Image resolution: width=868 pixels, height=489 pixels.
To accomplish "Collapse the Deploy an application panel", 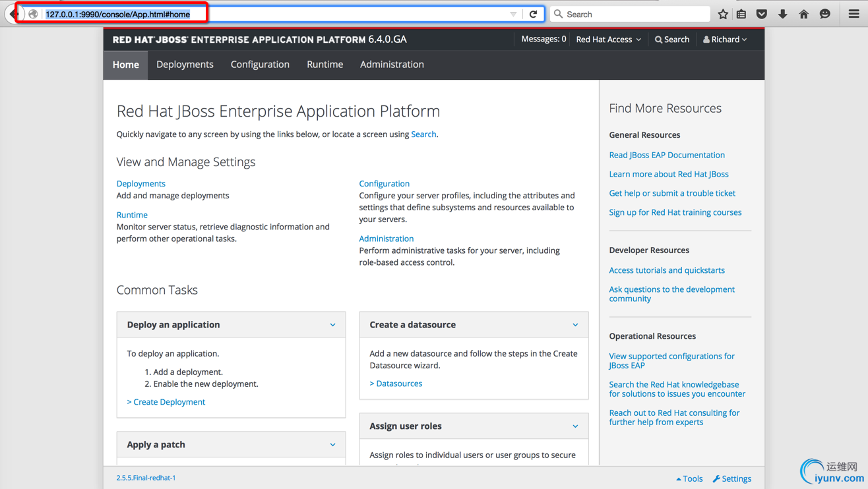I will [x=332, y=325].
